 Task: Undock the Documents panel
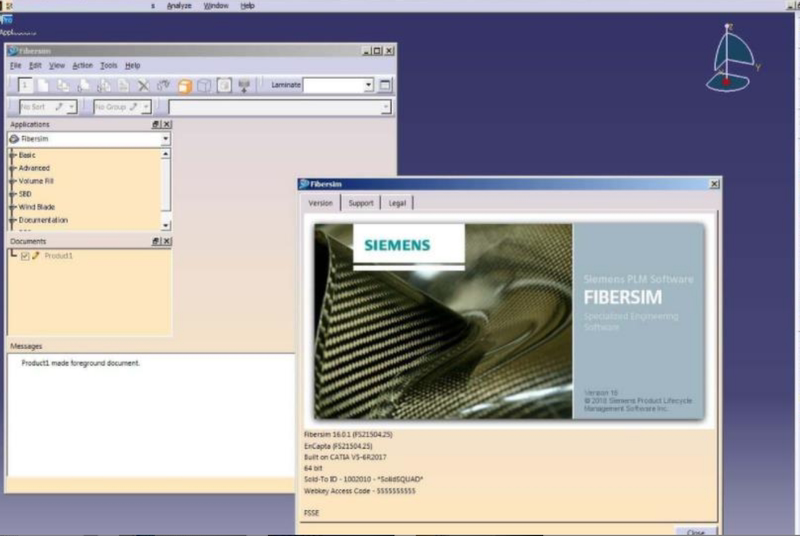[x=156, y=241]
